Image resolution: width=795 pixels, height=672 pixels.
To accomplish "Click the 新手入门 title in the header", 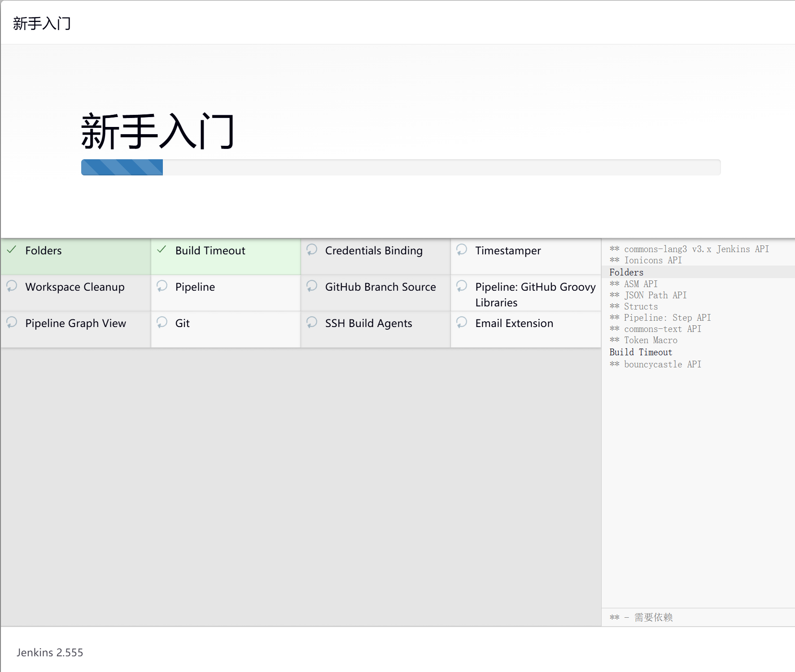I will pos(42,23).
